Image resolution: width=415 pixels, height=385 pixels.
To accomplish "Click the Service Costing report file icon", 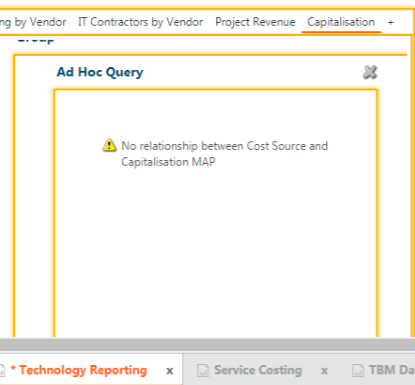I will [203, 370].
